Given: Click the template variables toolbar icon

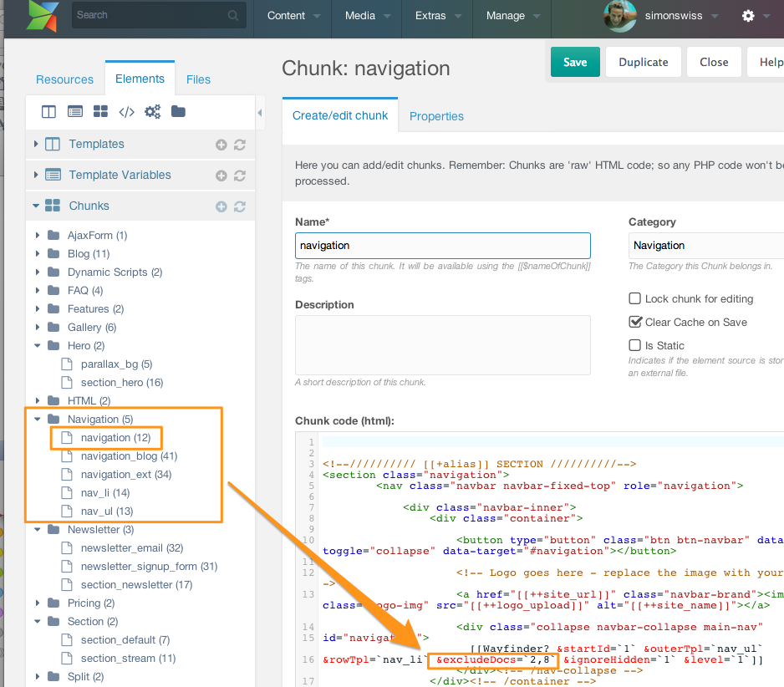Looking at the screenshot, I should [75, 112].
